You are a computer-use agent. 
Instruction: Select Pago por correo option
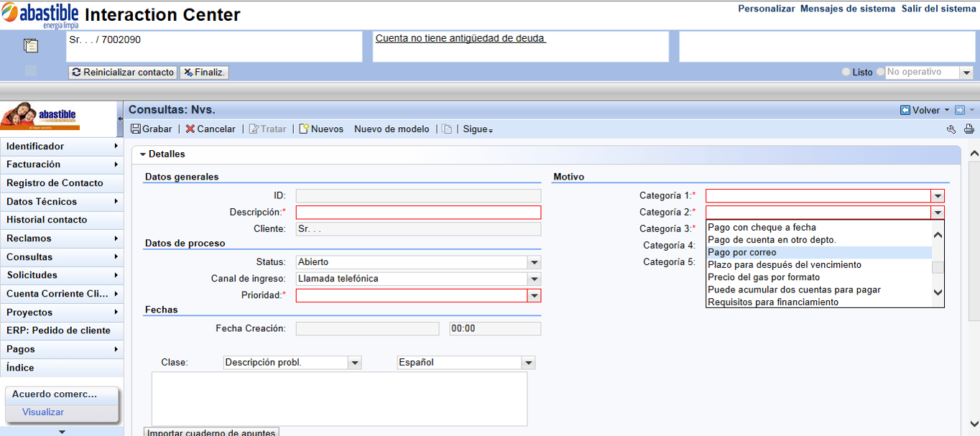819,253
